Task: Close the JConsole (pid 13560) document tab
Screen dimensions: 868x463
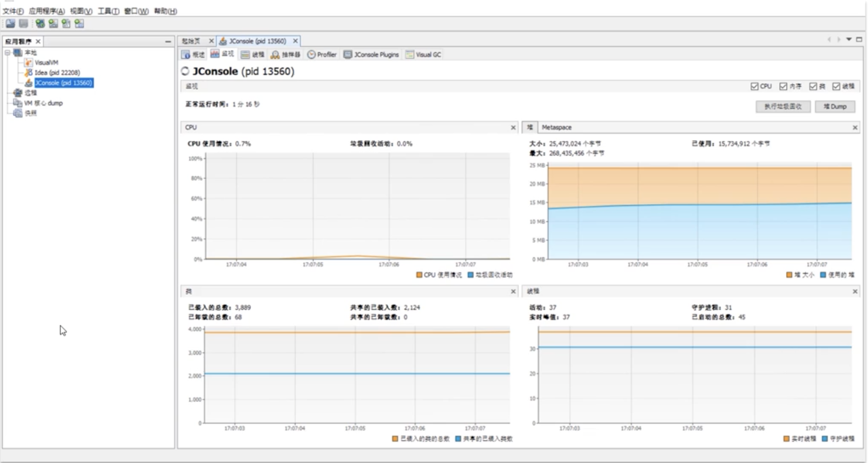Action: pos(295,41)
